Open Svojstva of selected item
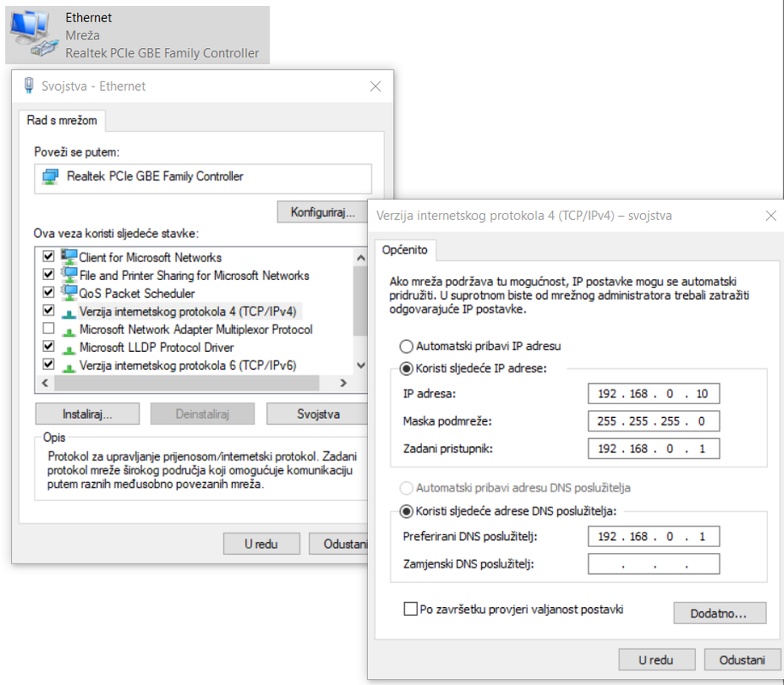This screenshot has width=784, height=685. pyautogui.click(x=318, y=414)
